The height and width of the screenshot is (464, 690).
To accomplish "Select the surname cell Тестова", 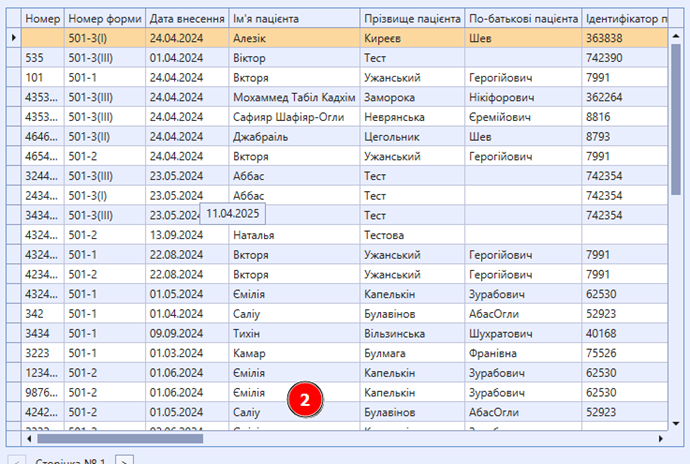I will click(412, 235).
